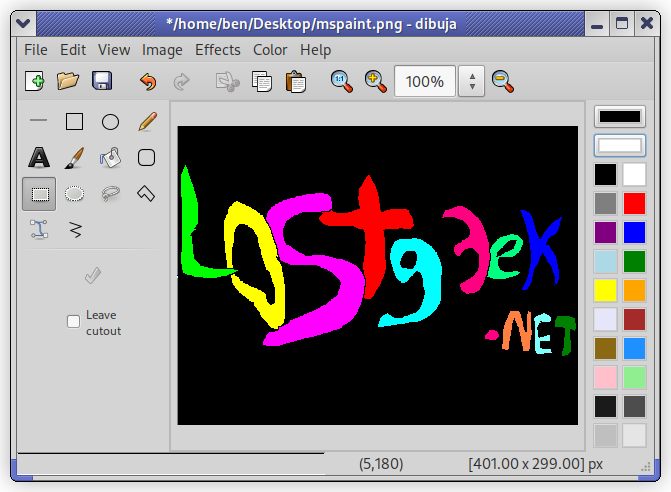Open the Color menu

[270, 50]
